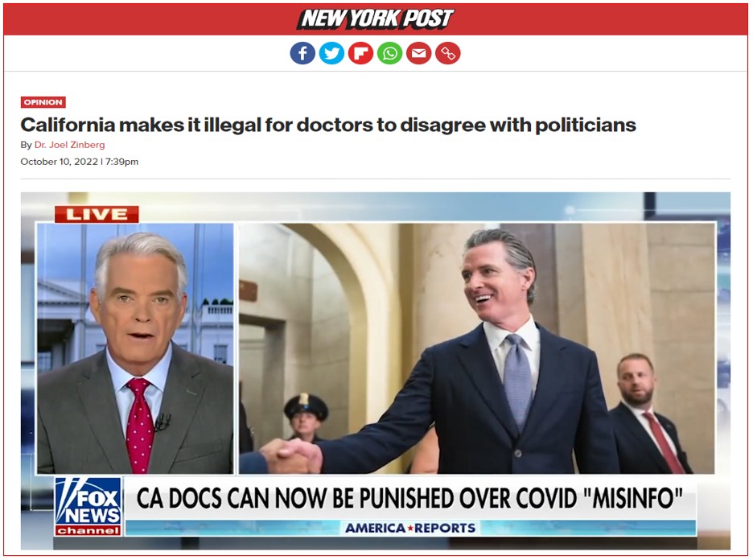The image size is (753, 560).
Task: Click the handshake photo panel
Action: pos(476,348)
